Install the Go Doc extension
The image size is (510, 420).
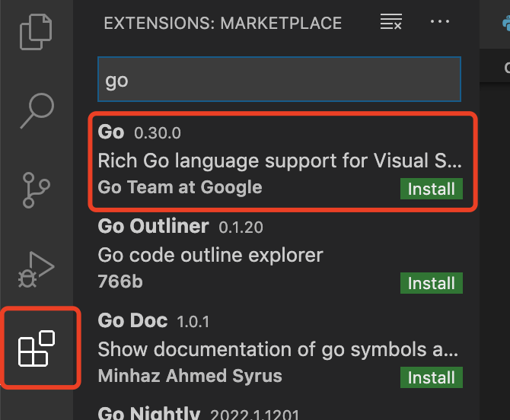[x=432, y=377]
